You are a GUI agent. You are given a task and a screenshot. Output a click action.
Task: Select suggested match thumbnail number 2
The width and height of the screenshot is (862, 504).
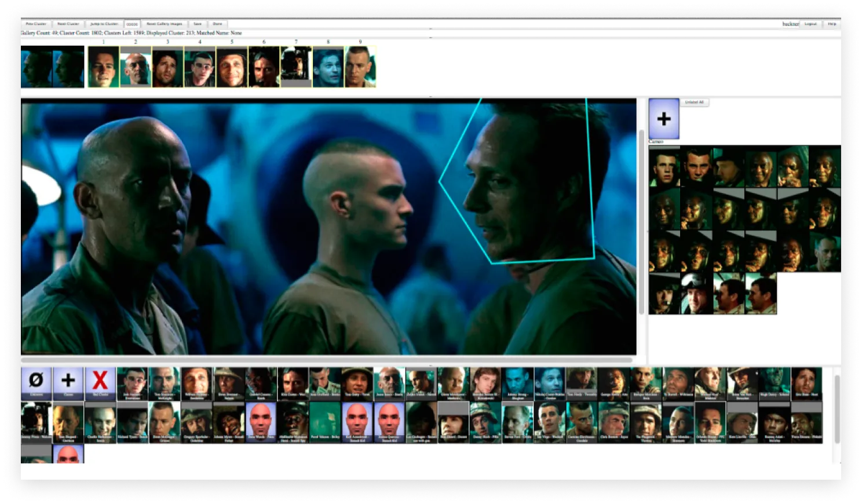point(136,67)
